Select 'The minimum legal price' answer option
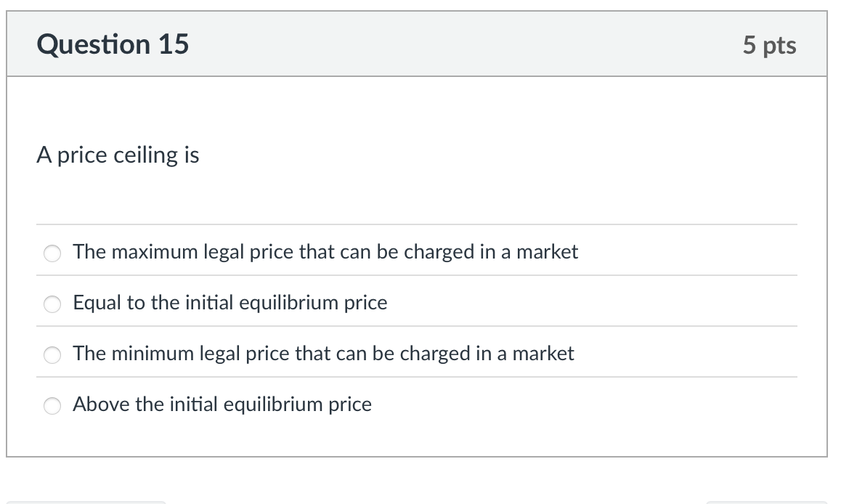 coord(323,354)
